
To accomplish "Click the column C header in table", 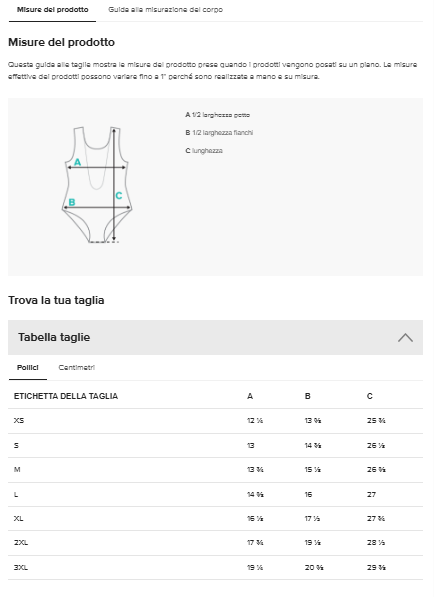I will click(x=370, y=396).
